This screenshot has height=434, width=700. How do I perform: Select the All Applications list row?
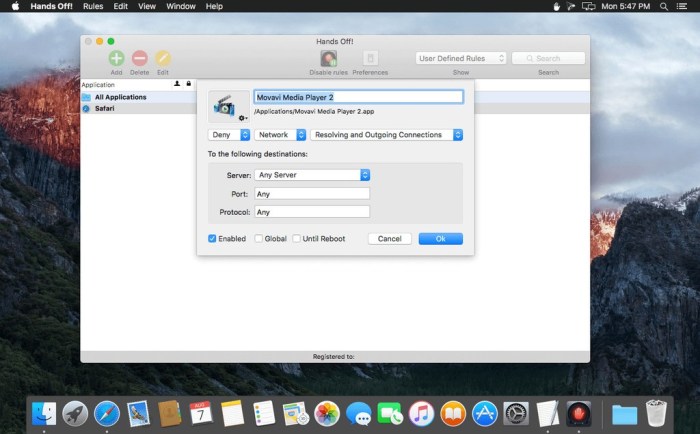point(120,97)
